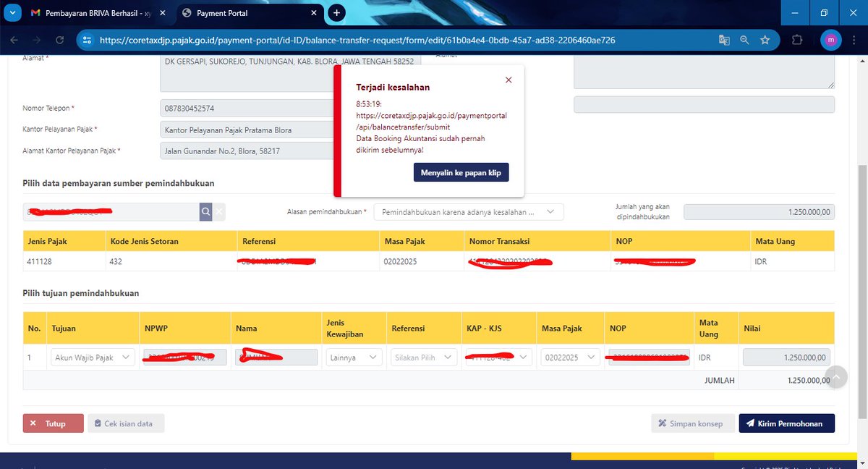The height and width of the screenshot is (469, 868).
Task: Click the NOP field in destination row
Action: pos(649,358)
